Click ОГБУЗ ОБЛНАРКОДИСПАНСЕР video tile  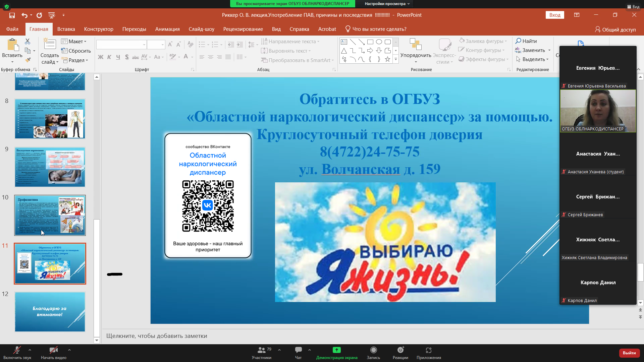(598, 111)
